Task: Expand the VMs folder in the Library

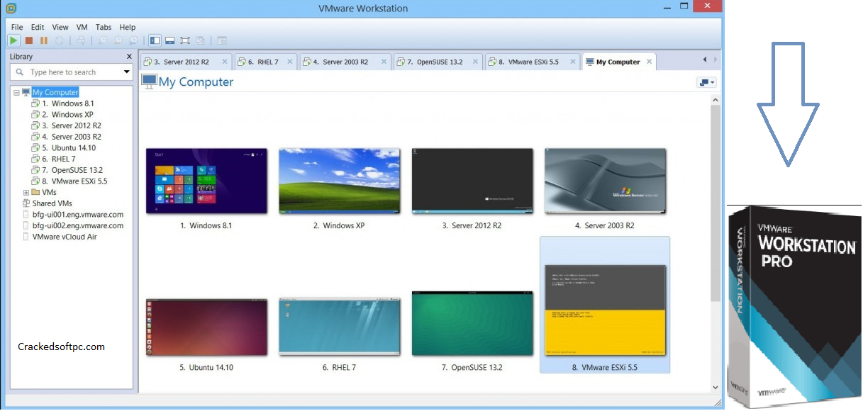Action: click(26, 192)
